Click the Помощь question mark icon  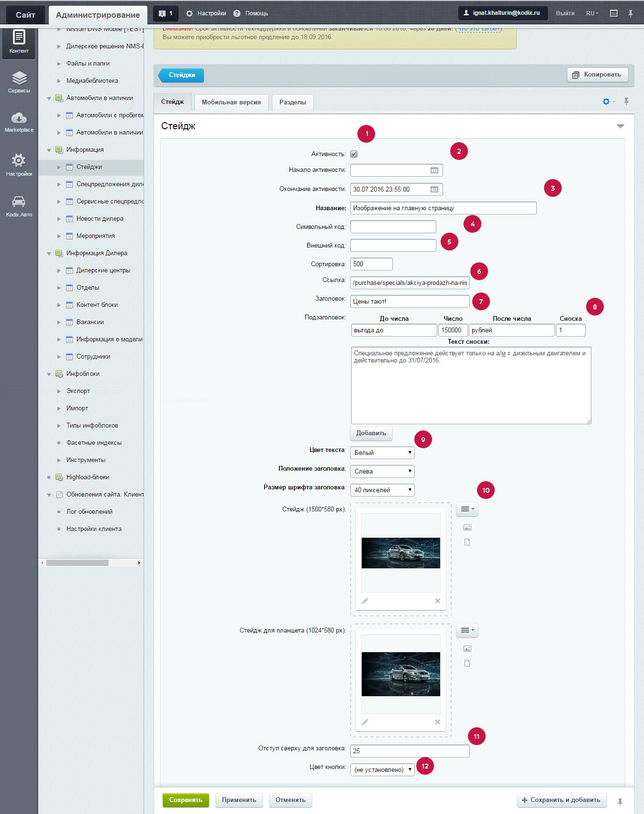coord(237,13)
